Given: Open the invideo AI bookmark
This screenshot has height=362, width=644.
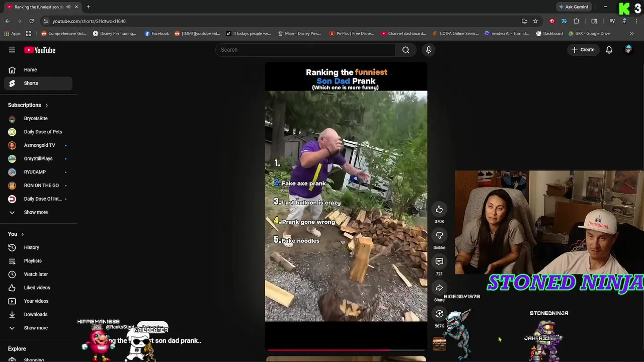Looking at the screenshot, I should (506, 34).
